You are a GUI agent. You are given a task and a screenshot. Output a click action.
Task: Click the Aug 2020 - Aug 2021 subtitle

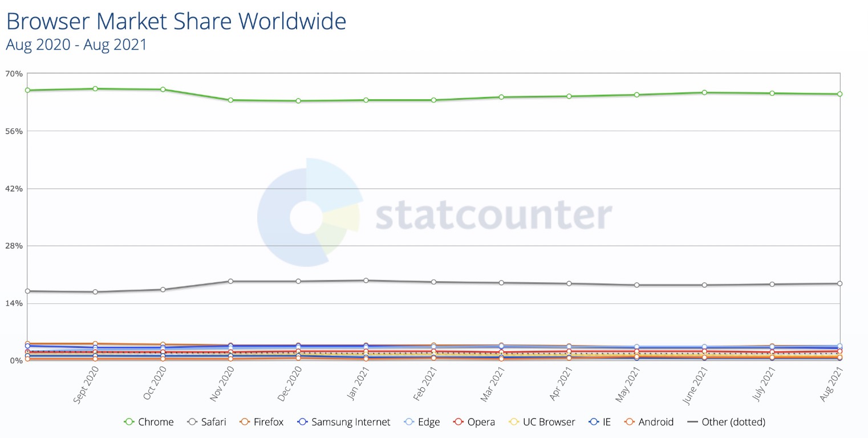click(x=76, y=44)
